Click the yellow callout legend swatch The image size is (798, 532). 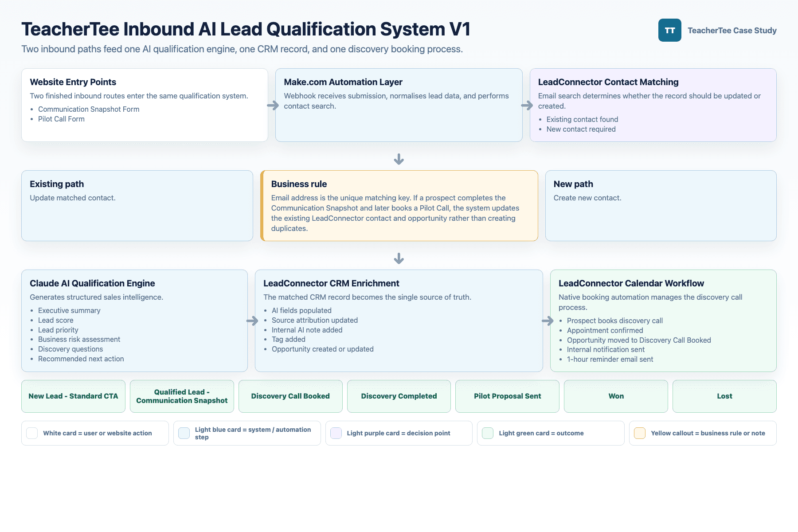[640, 433]
